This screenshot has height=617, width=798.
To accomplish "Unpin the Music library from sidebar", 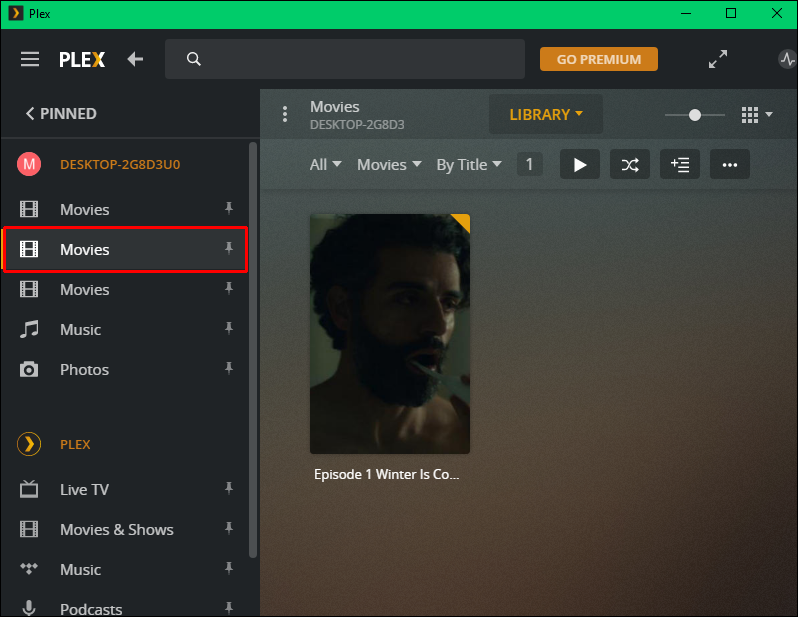I will tap(229, 329).
